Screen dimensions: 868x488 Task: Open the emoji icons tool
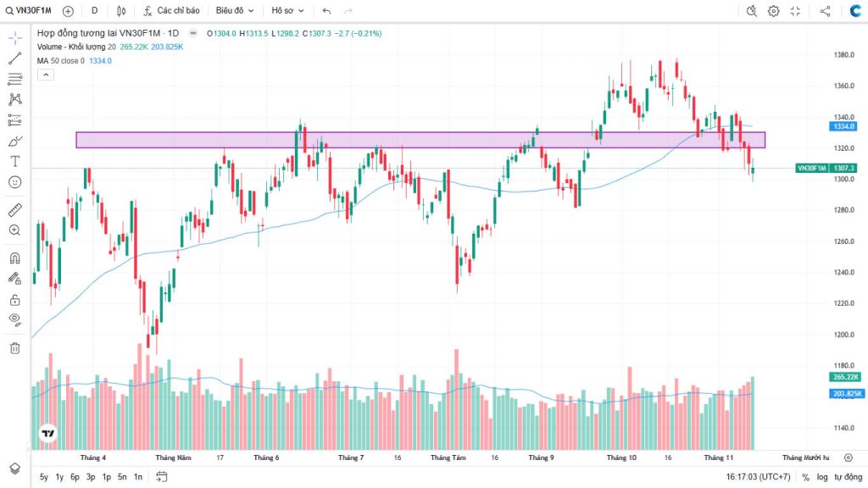click(14, 182)
